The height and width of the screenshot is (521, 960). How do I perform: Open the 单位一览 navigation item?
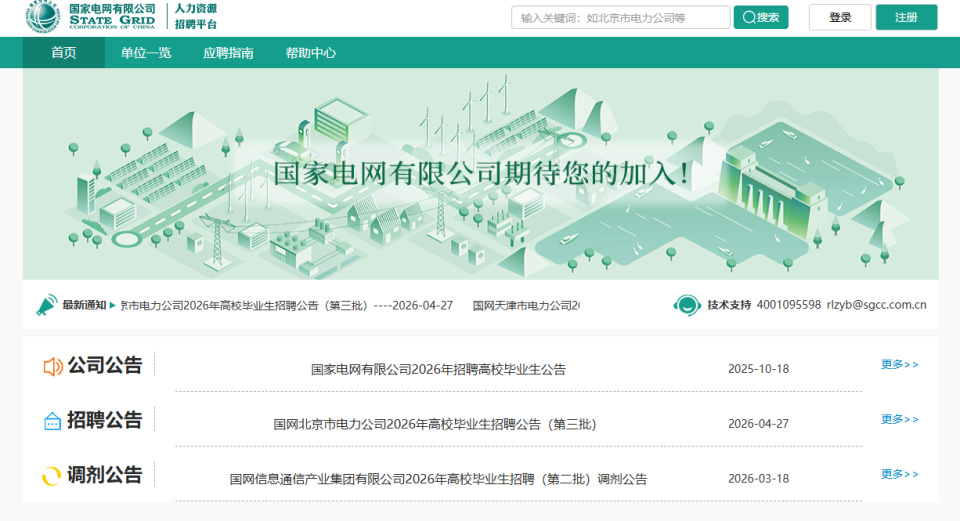[x=146, y=53]
